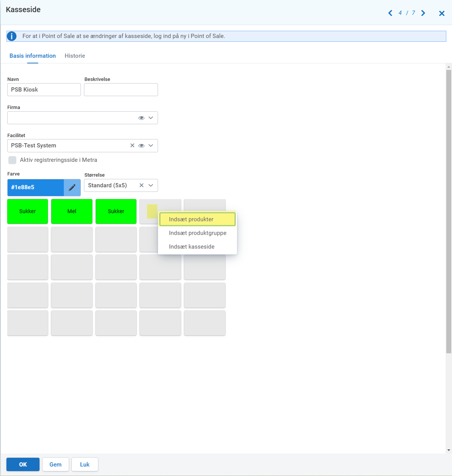This screenshot has height=476, width=452.
Task: Click the scrollbar up arrow
Action: coord(449,67)
